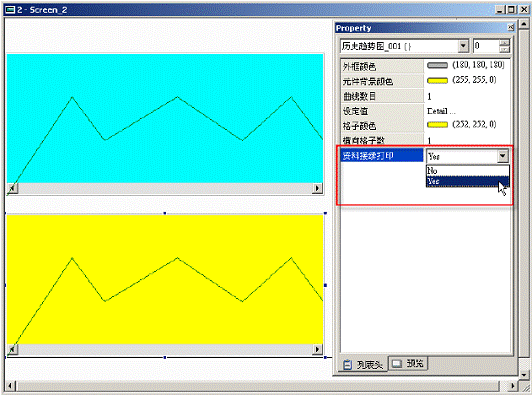Switch to the 预览 preview tab

[x=407, y=364]
